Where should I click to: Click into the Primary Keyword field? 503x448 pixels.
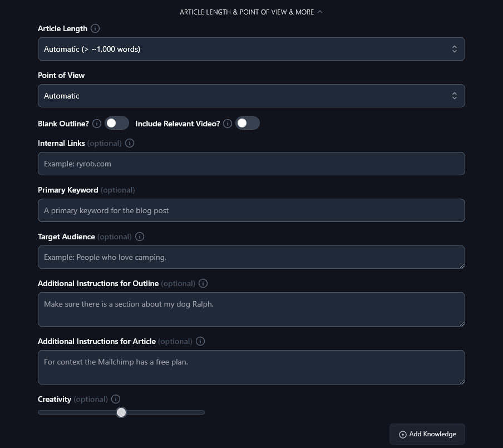click(x=251, y=210)
